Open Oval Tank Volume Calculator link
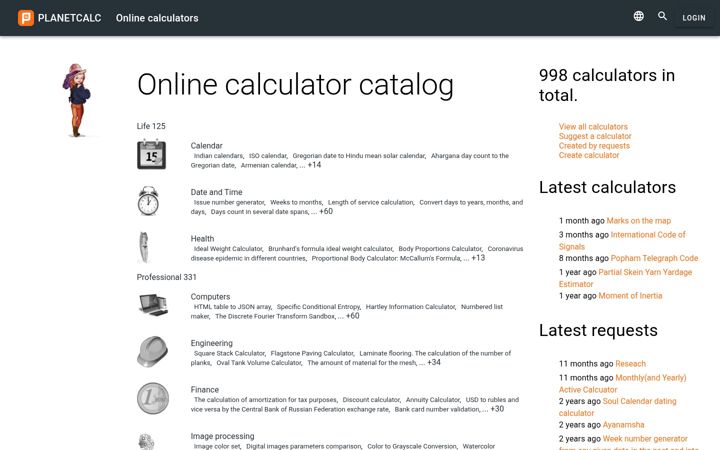Viewport: 720px width, 450px height. coord(259,363)
